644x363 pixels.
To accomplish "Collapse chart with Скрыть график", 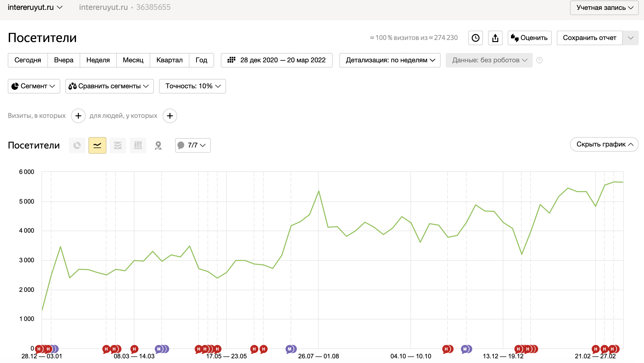I will pos(604,144).
